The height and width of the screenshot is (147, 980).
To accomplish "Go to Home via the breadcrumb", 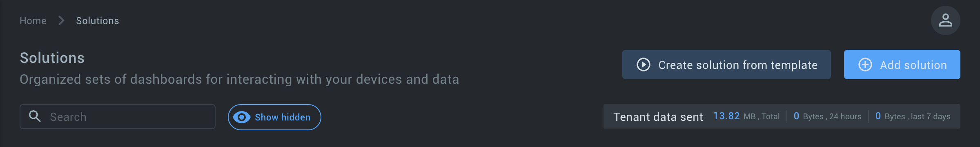I will 33,21.
